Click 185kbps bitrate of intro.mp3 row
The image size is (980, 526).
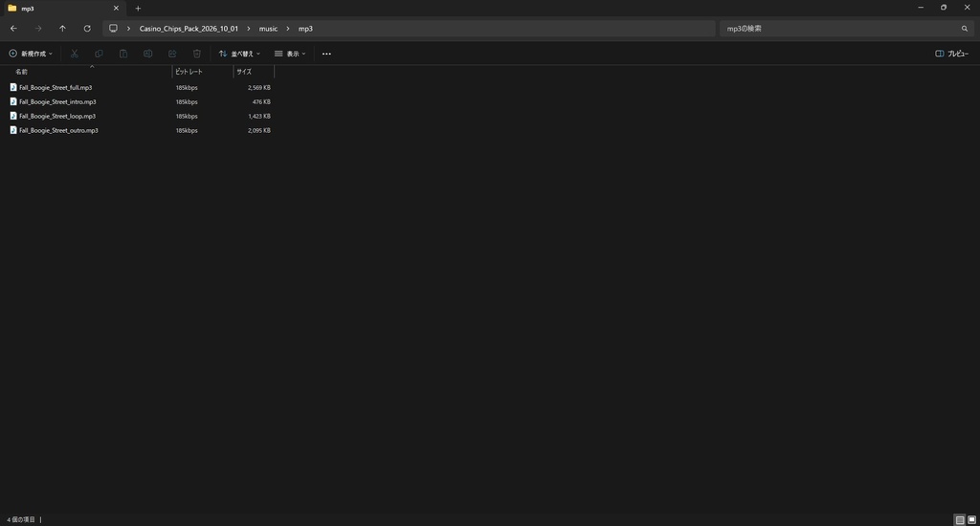click(x=187, y=101)
